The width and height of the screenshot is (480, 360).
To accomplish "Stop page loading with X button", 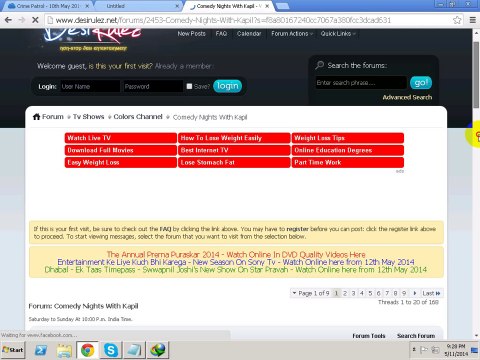I will pyautogui.click(x=35, y=20).
